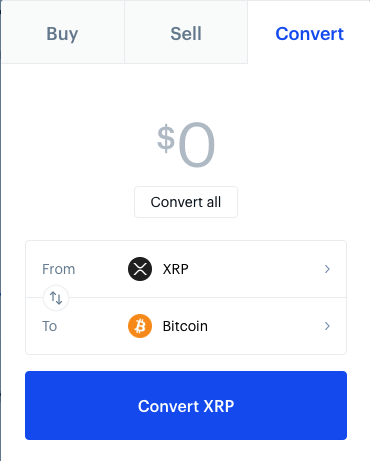Expand the From asset chevron
This screenshot has width=370, height=461.
coord(327,269)
